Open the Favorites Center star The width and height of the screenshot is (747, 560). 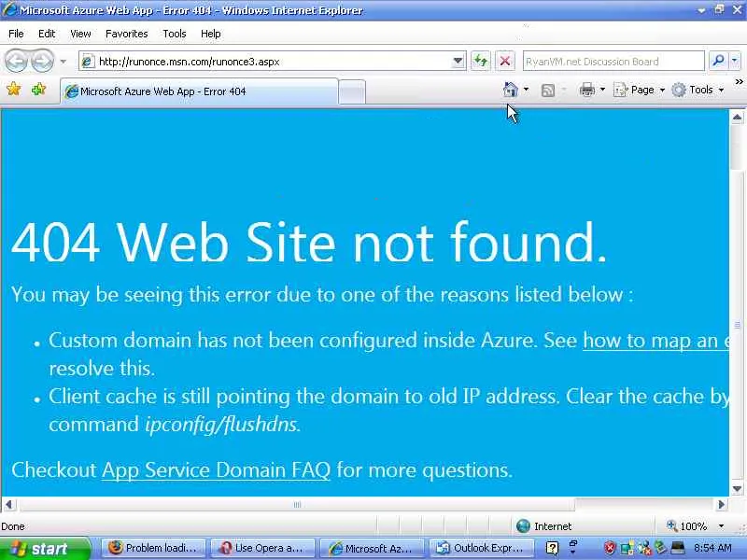14,89
